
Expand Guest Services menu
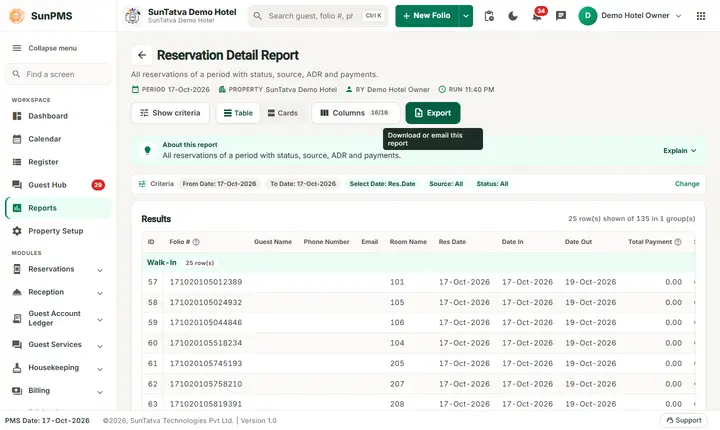coord(100,346)
